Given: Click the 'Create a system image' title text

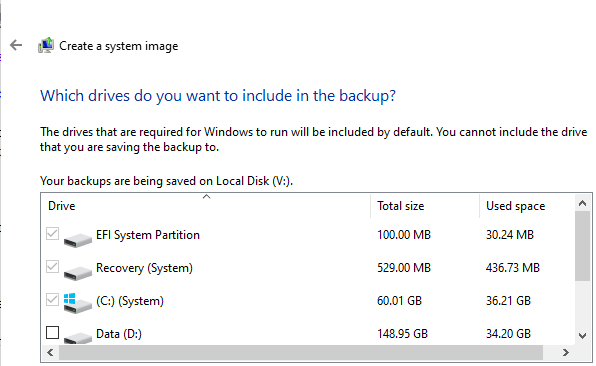Looking at the screenshot, I should (x=119, y=46).
